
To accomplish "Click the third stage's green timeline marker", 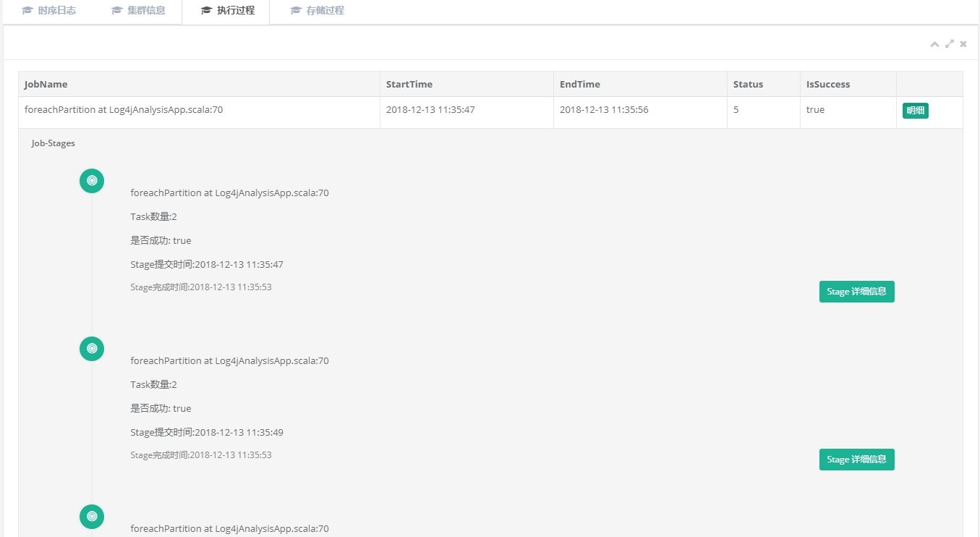I will tap(92, 517).
